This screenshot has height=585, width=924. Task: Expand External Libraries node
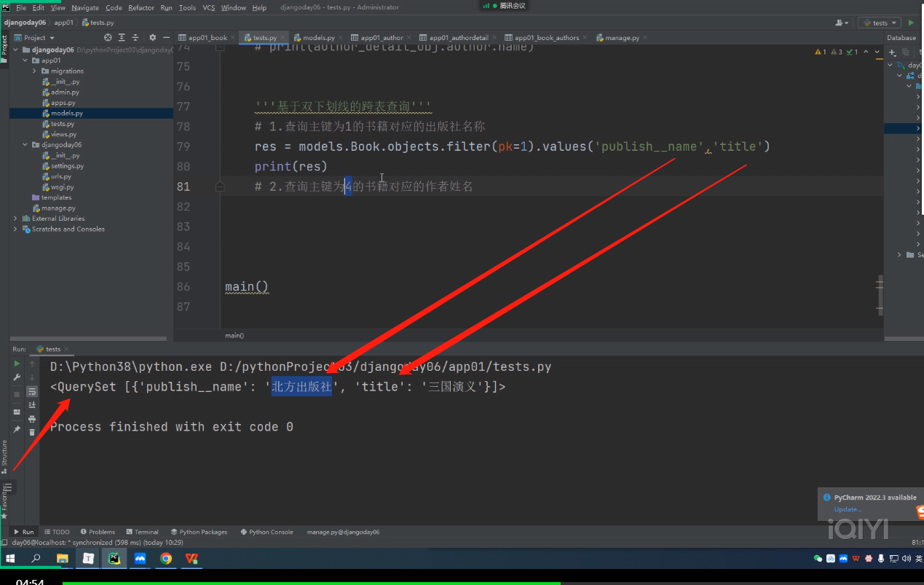point(16,218)
